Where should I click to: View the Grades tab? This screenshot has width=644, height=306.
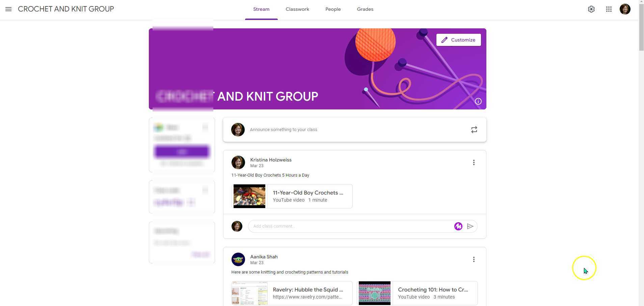[x=365, y=9]
